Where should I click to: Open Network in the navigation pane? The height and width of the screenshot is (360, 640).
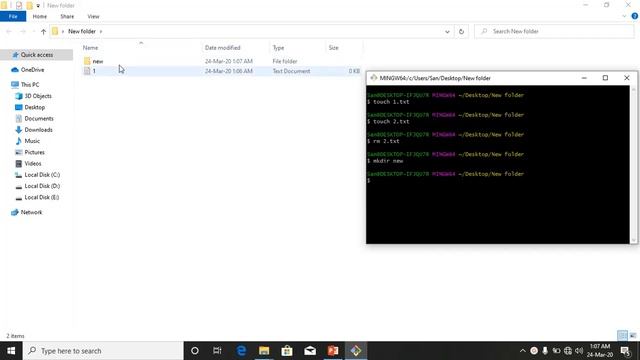point(31,212)
